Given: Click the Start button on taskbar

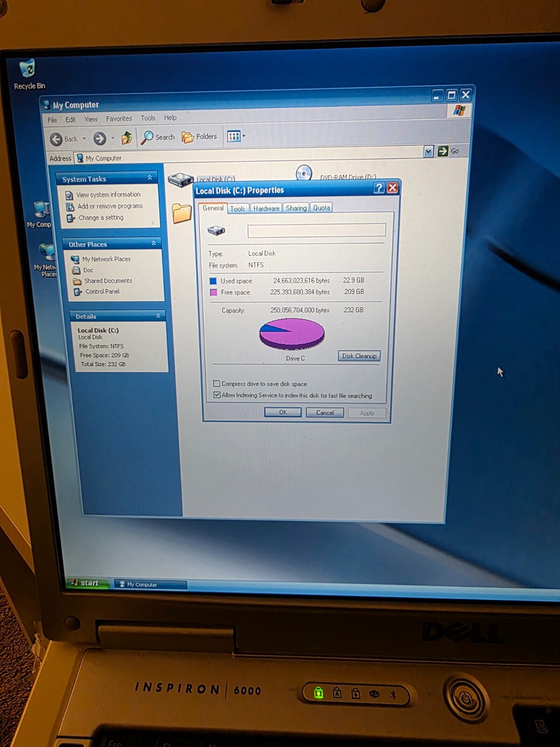Looking at the screenshot, I should 88,583.
